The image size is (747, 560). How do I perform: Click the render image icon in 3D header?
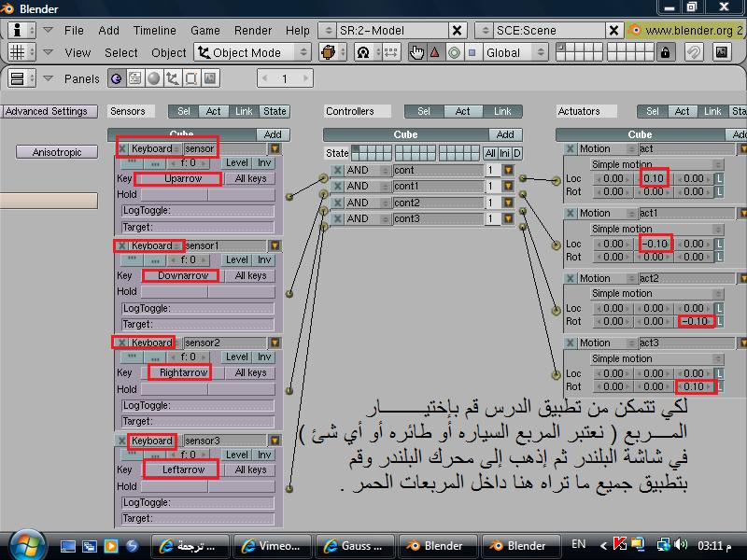[722, 52]
